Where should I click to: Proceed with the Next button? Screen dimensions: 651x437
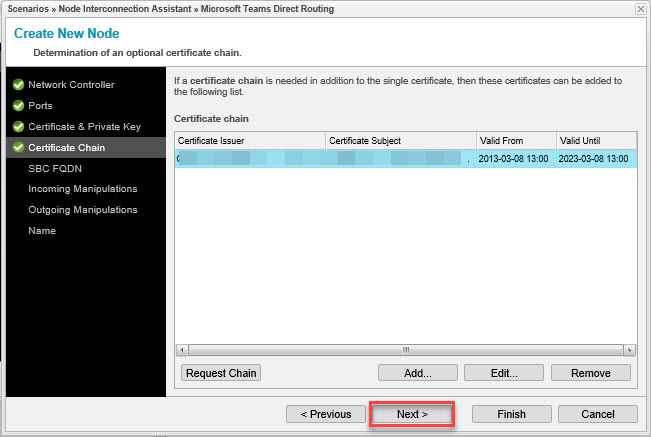(412, 414)
